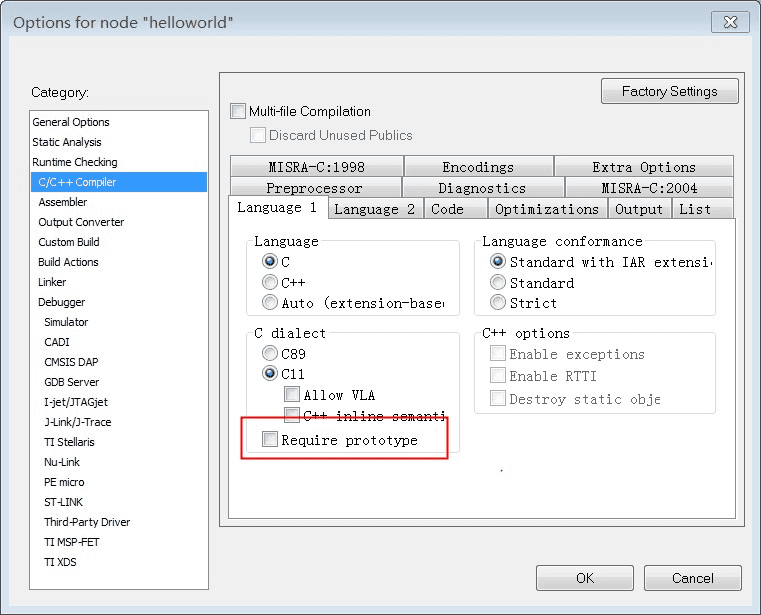Pick Auto extension-based language option

pos(270,302)
